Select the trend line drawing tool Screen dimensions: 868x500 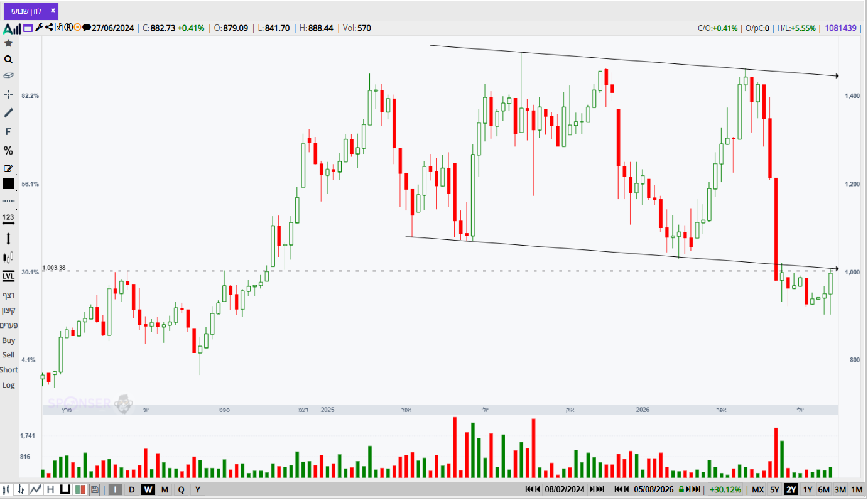coord(8,113)
